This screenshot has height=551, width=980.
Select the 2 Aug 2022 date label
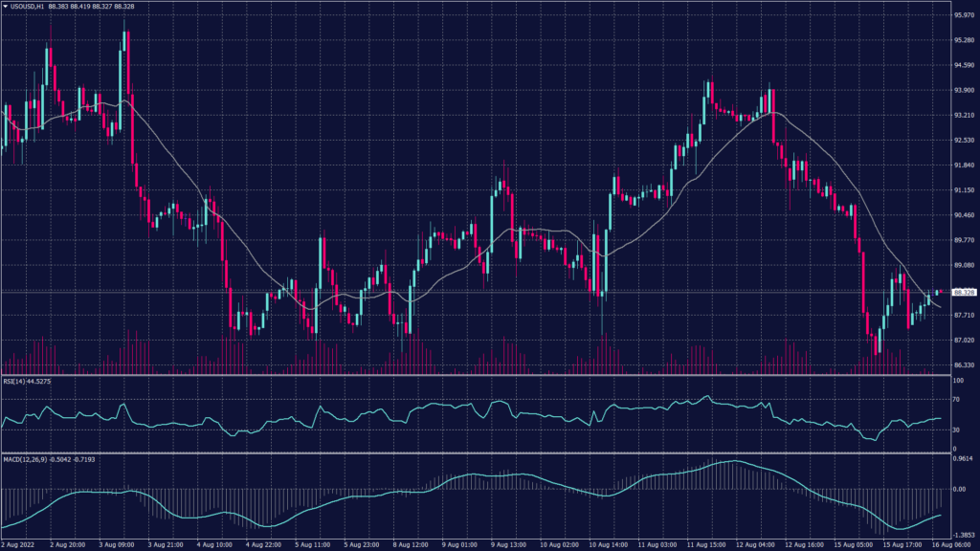pyautogui.click(x=19, y=542)
